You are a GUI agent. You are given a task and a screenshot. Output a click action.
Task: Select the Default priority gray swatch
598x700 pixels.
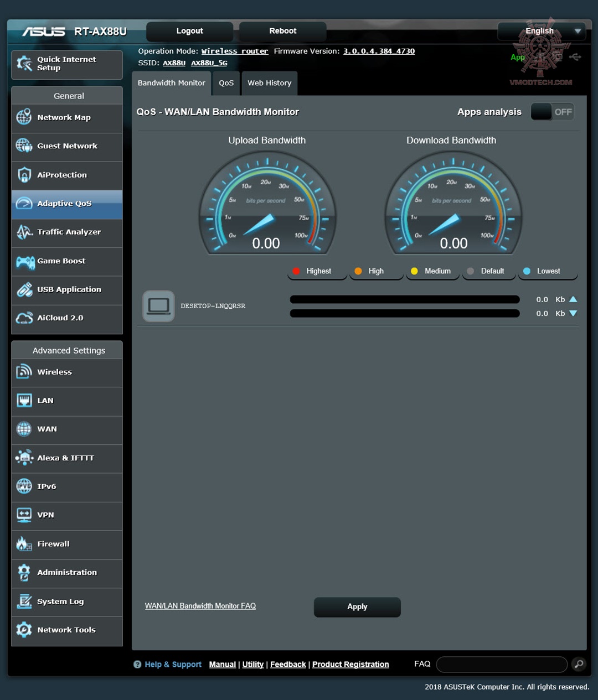pos(471,271)
